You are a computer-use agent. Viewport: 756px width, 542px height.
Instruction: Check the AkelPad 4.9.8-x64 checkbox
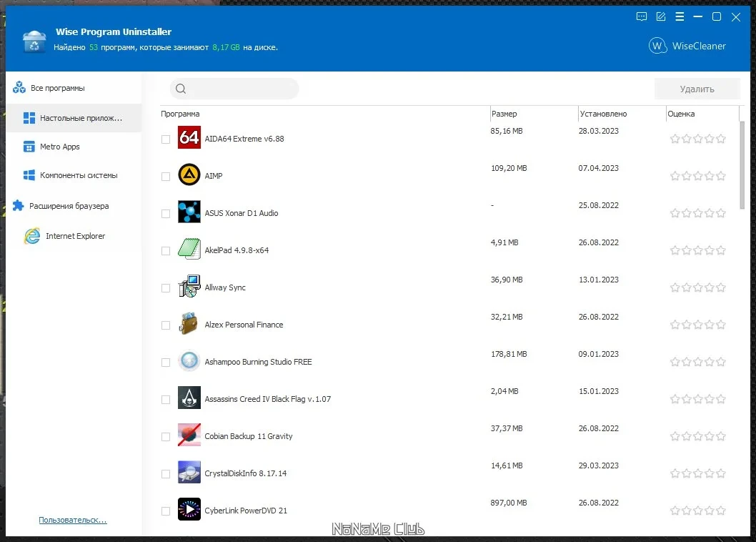tap(166, 251)
